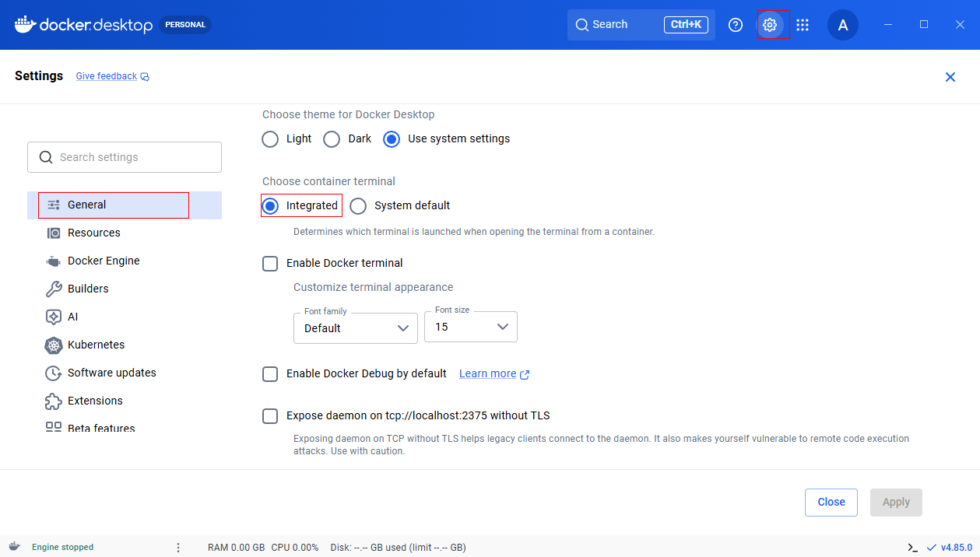Click the PERSONAL plan badge
Screen dimensions: 980x557
click(185, 25)
